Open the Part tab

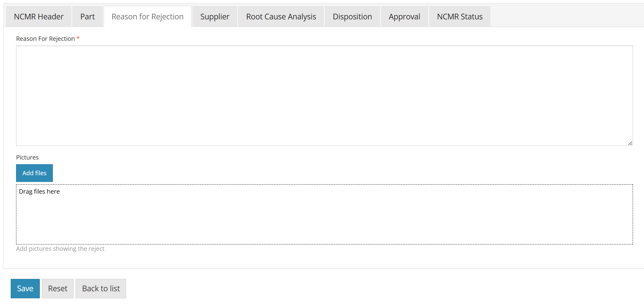87,16
